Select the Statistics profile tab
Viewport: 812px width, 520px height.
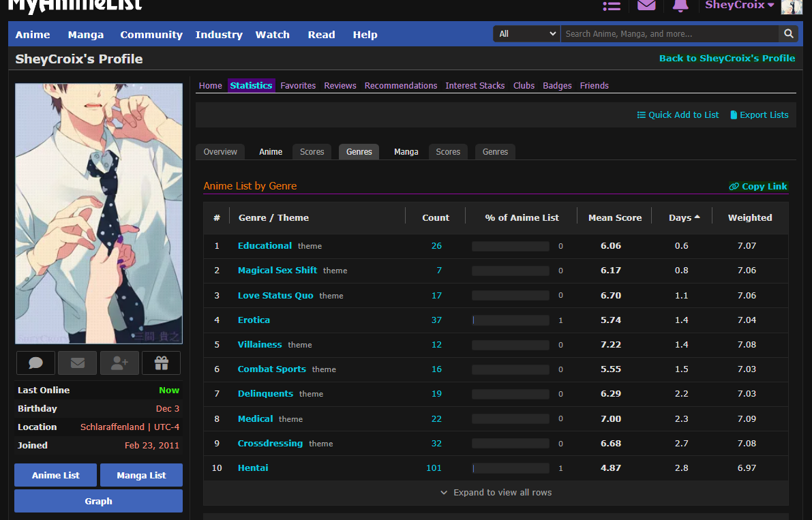pos(251,85)
